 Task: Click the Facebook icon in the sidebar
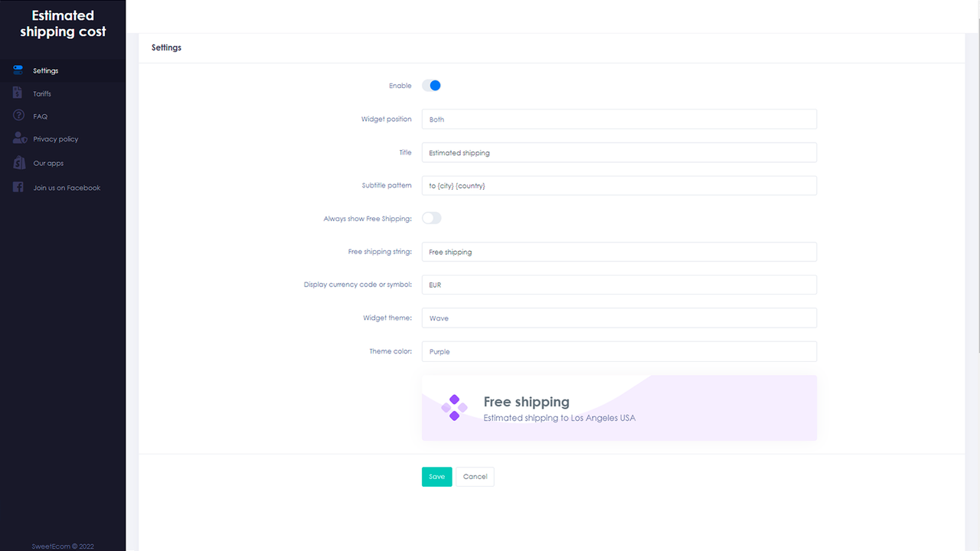(x=17, y=187)
